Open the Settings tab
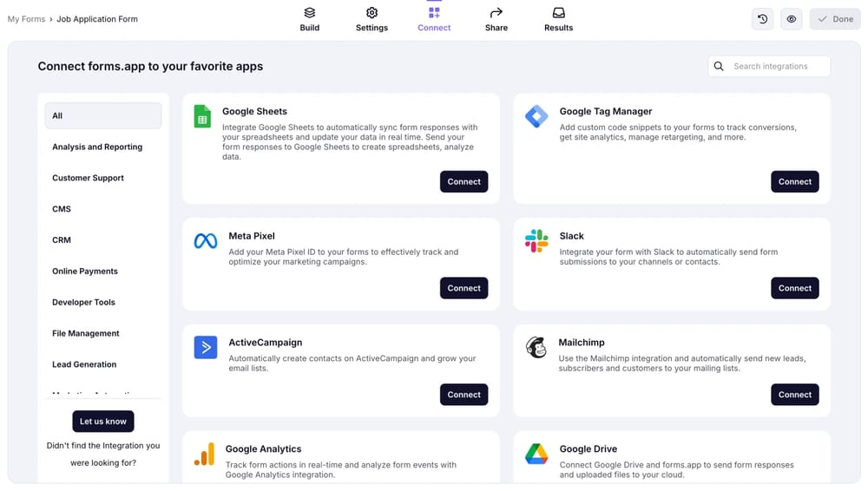The height and width of the screenshot is (491, 868). (x=372, y=19)
